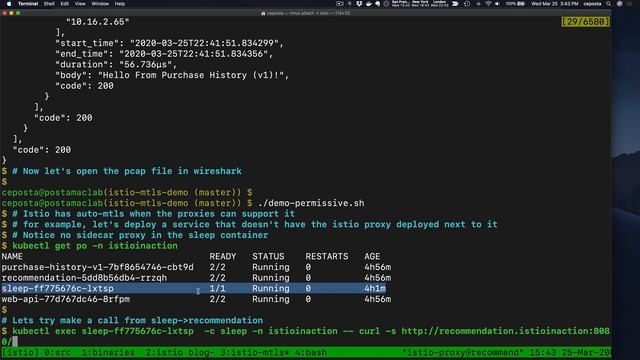Open Spotlight search icon
640x360 pixels.
tap(609, 4)
